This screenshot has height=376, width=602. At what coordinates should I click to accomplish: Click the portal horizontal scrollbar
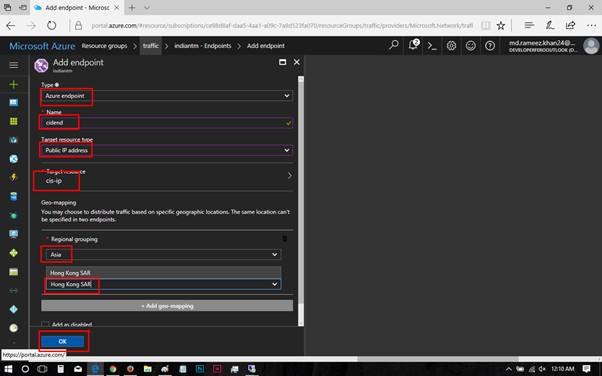pos(438,359)
